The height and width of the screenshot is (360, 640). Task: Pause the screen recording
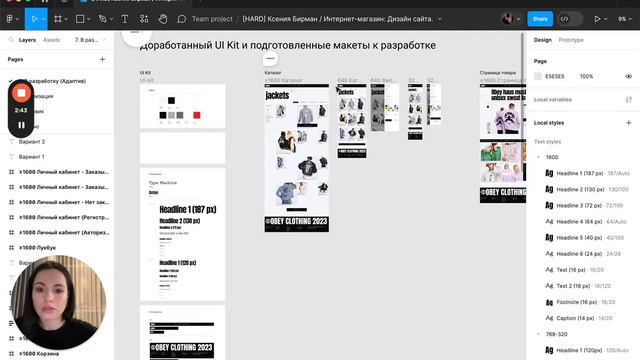click(21, 125)
